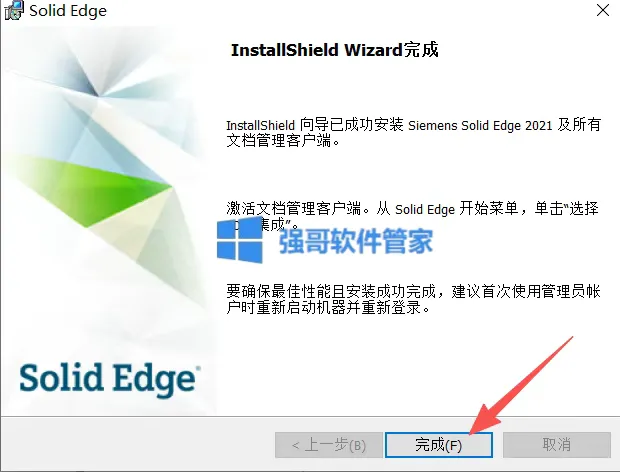Click the blue Windows logo watermark
This screenshot has height=472, width=620.
(x=240, y=240)
